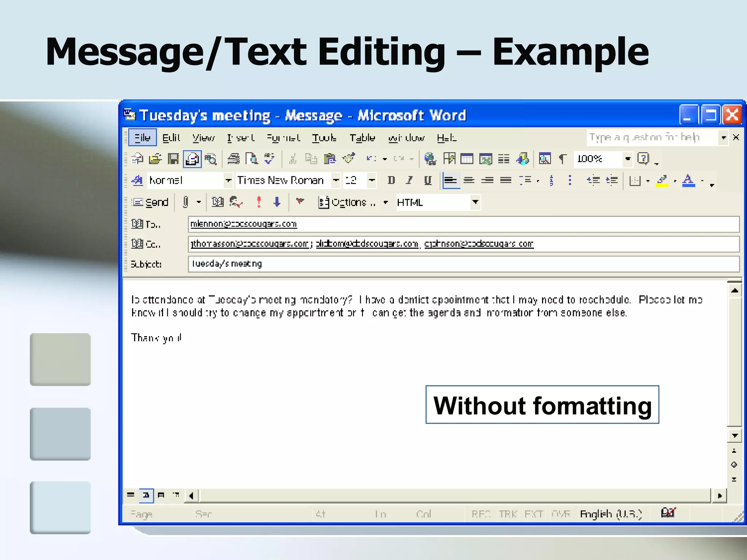The width and height of the screenshot is (747, 560).
Task: Click the Save disk icon
Action: [173, 159]
